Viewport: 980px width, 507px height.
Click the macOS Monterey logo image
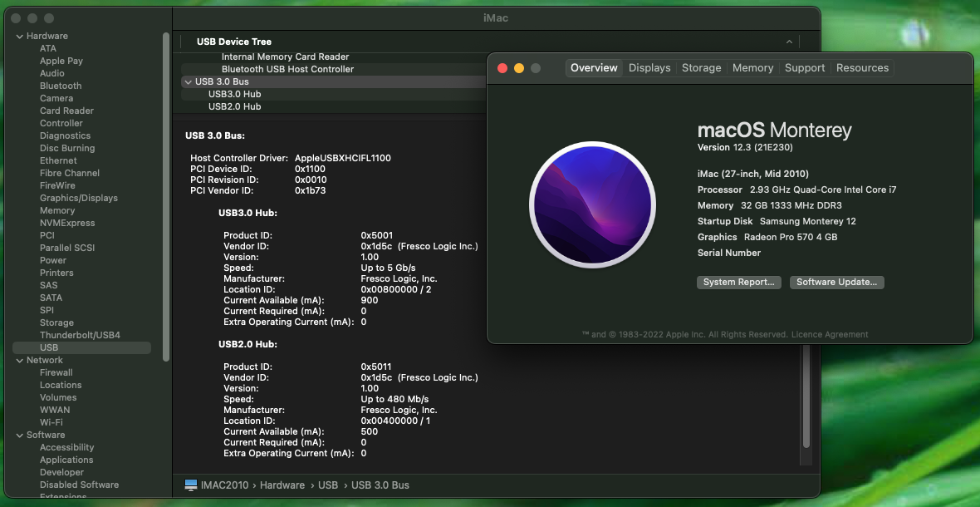click(591, 204)
